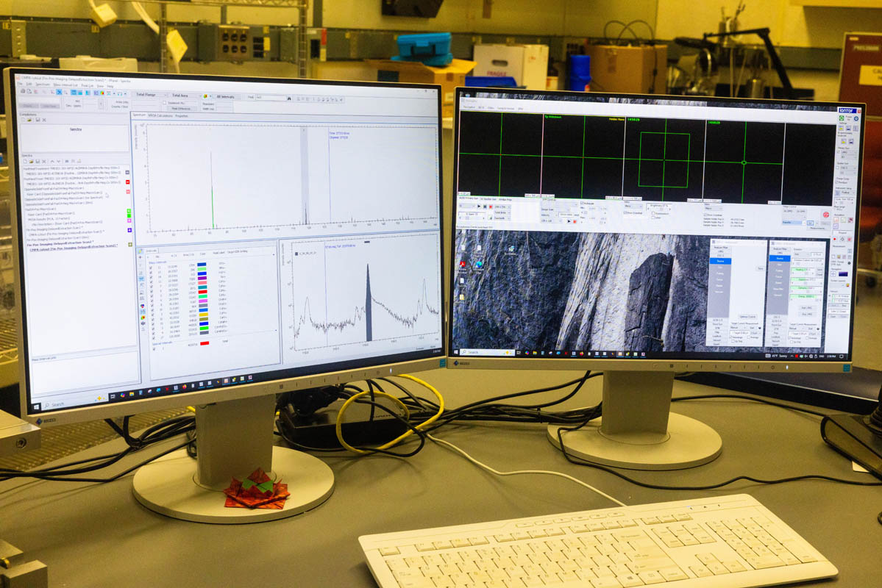The image size is (882, 588).
Task: Toggle the checkbox of the teal interval row
Action: [152, 291]
